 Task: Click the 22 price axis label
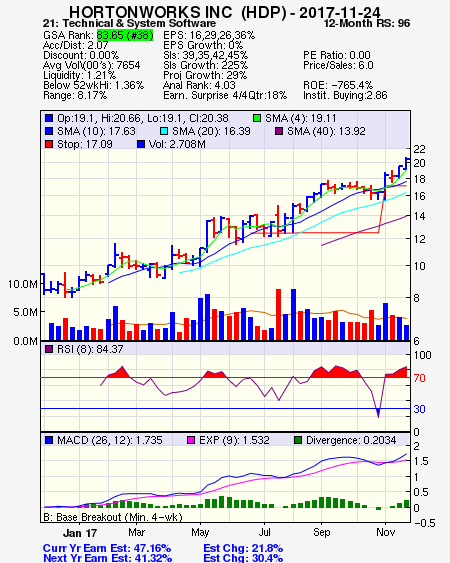[419, 149]
